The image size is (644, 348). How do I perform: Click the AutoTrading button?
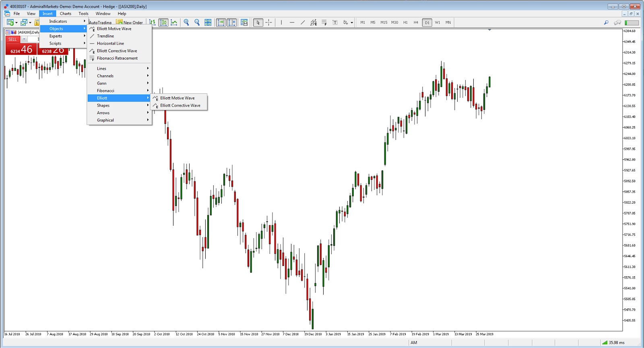point(100,23)
